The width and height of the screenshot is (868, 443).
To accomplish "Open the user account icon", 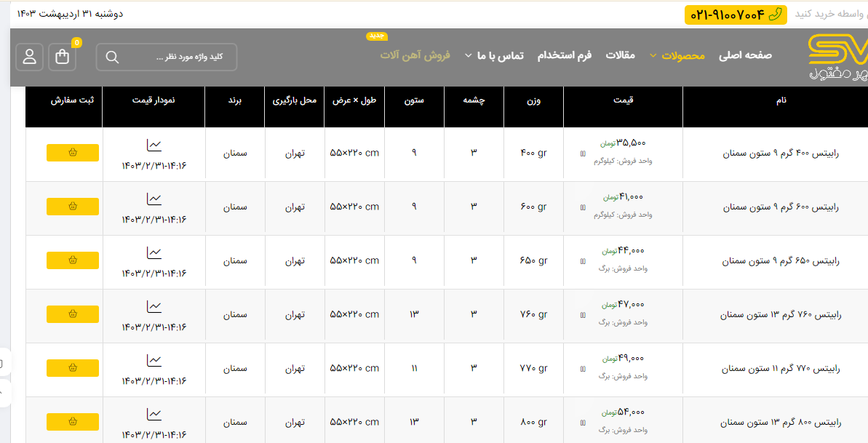I will 29,57.
